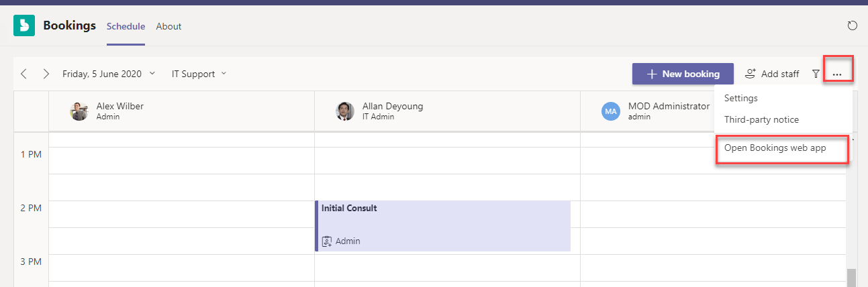Image resolution: width=868 pixels, height=287 pixels.
Task: Select Settings from the dropdown menu
Action: coord(741,98)
